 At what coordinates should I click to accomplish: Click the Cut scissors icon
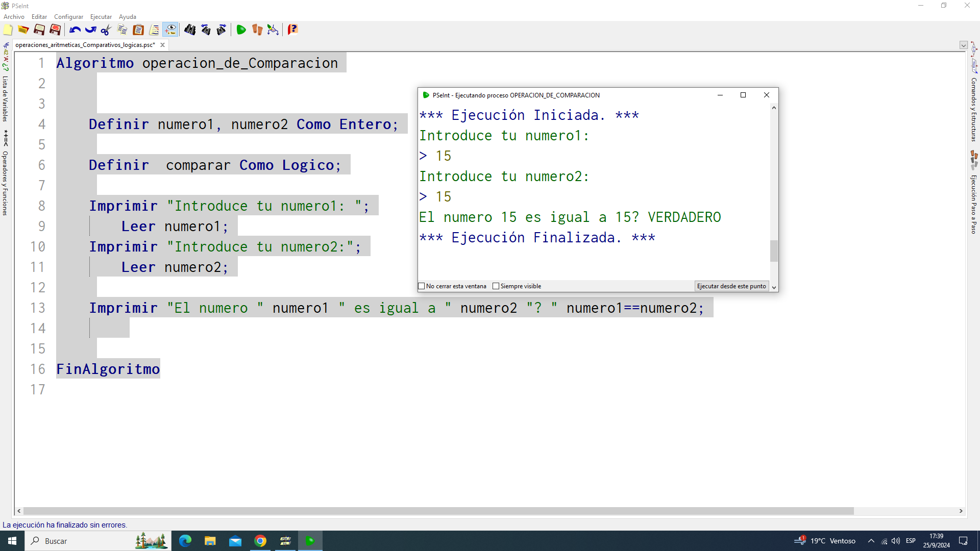(106, 30)
